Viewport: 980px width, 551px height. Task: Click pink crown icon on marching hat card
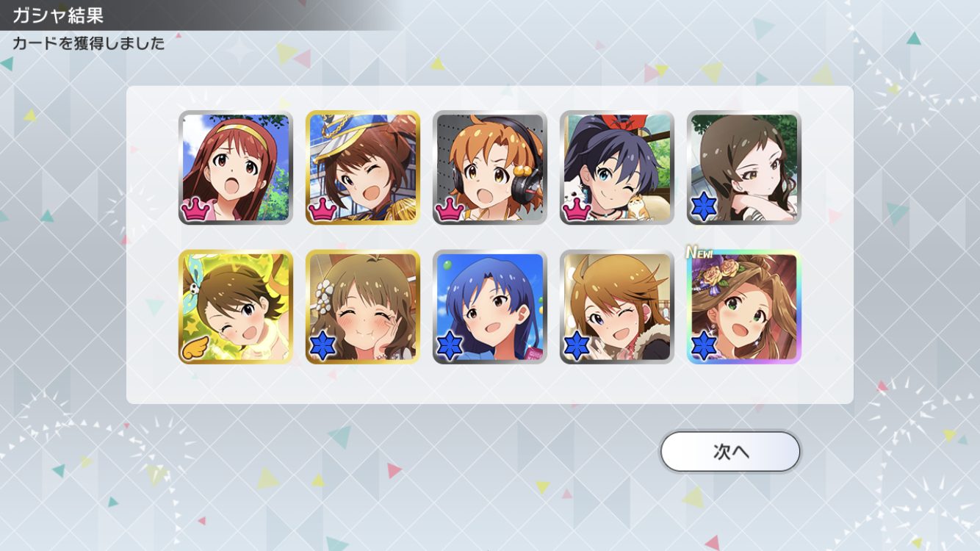323,209
